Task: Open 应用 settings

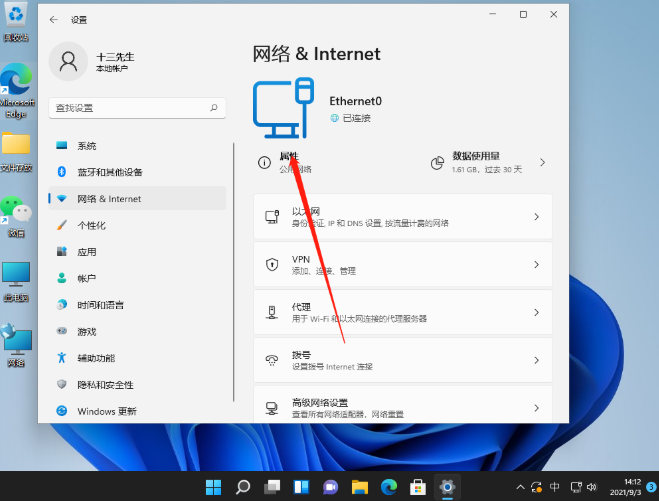Action: [x=137, y=252]
